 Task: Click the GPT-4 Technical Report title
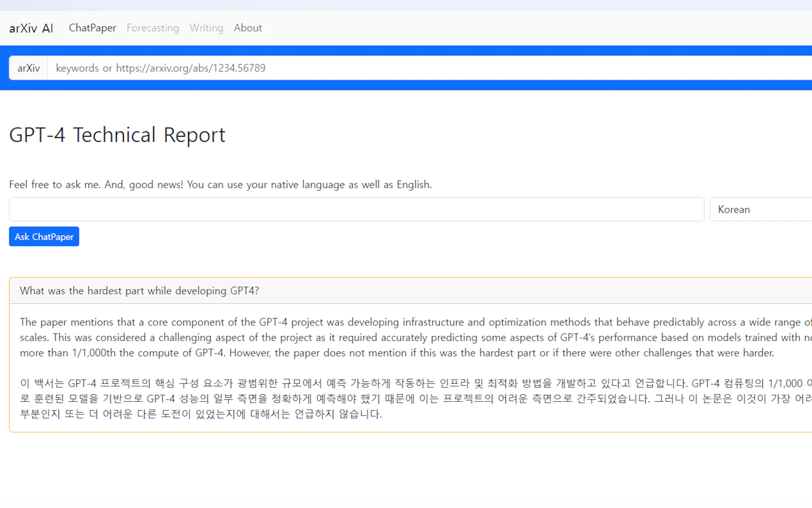(x=117, y=135)
